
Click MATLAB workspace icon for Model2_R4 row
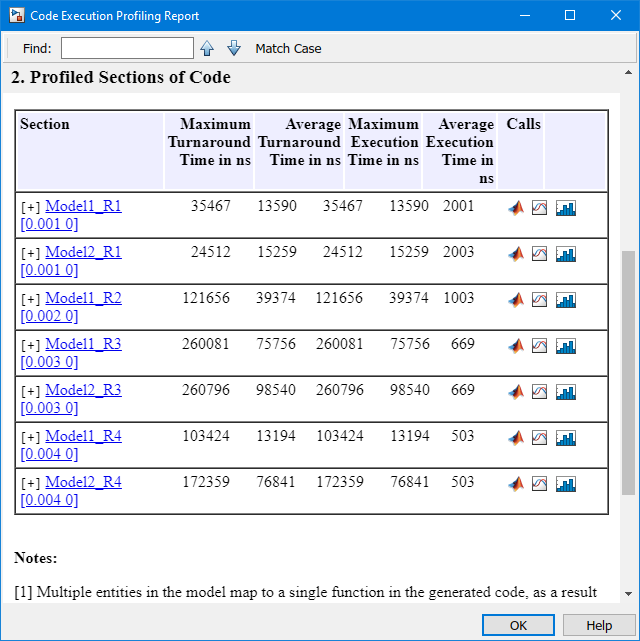tap(516, 484)
